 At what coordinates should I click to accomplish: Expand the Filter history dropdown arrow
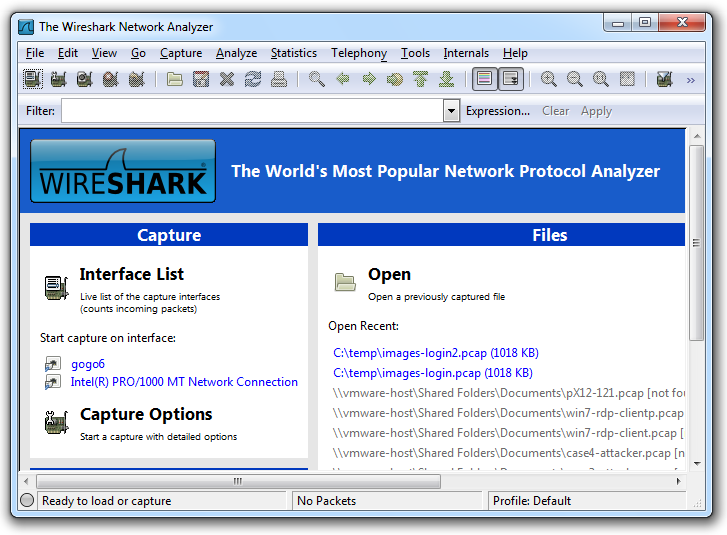coord(451,111)
